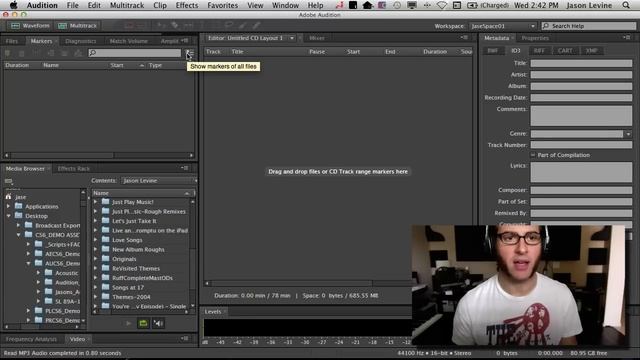Select the CART metadata format button
640x360 pixels.
coord(565,51)
